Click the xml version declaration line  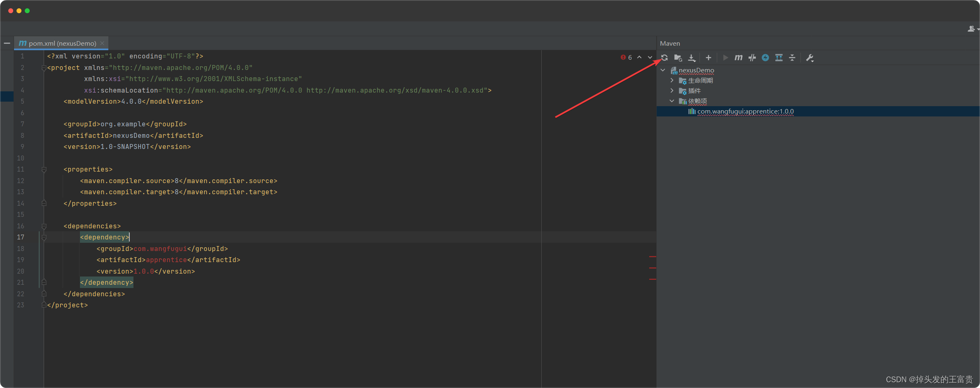pos(125,56)
